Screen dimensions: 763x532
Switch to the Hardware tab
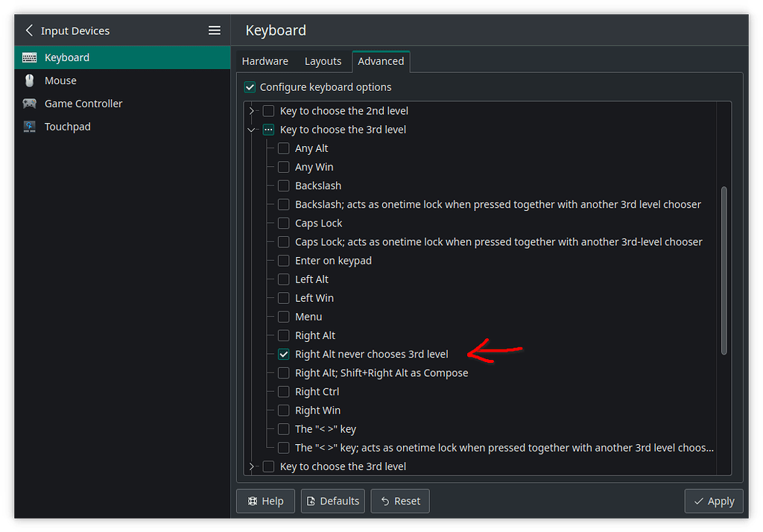[265, 61]
